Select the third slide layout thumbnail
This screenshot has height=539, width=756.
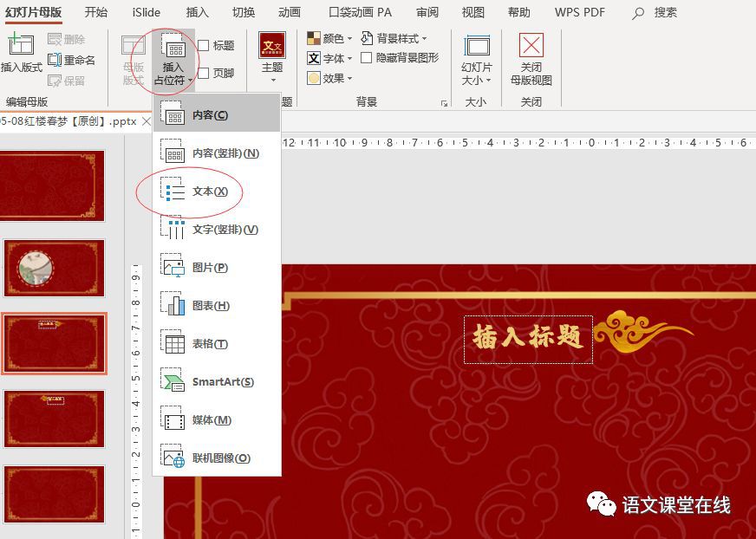(55, 344)
